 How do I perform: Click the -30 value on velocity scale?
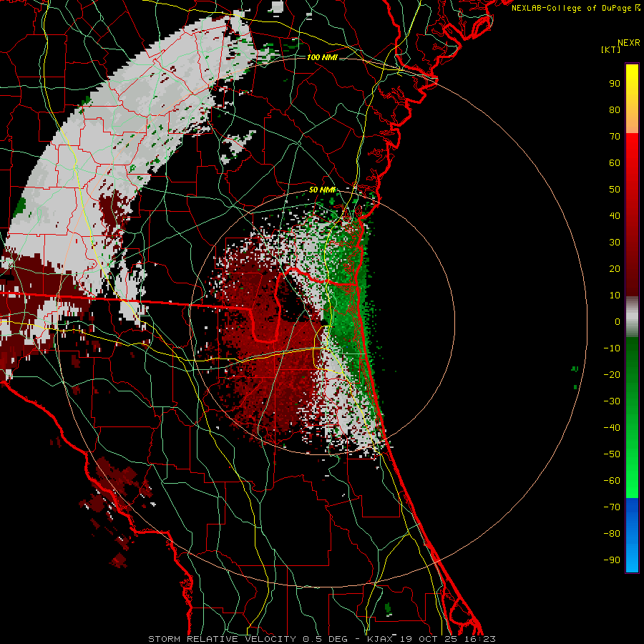point(612,401)
